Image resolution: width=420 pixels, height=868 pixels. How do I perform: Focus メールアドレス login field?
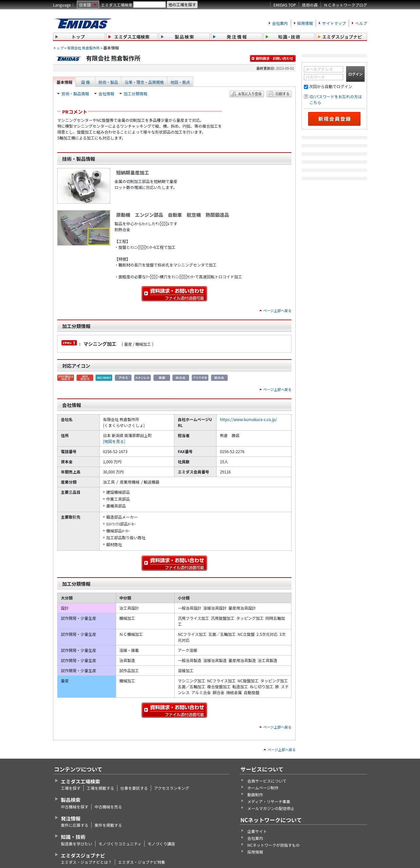[324, 69]
